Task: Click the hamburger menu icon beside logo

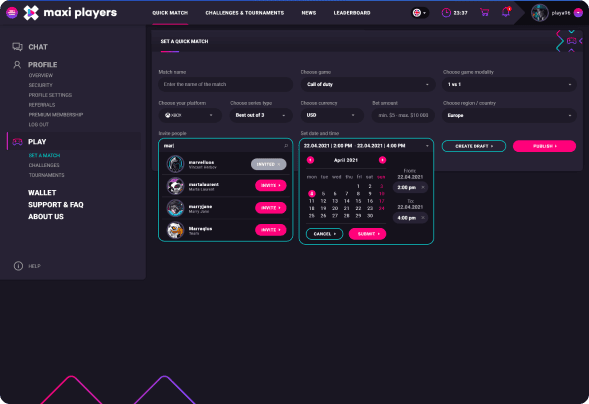Action: 12,12
